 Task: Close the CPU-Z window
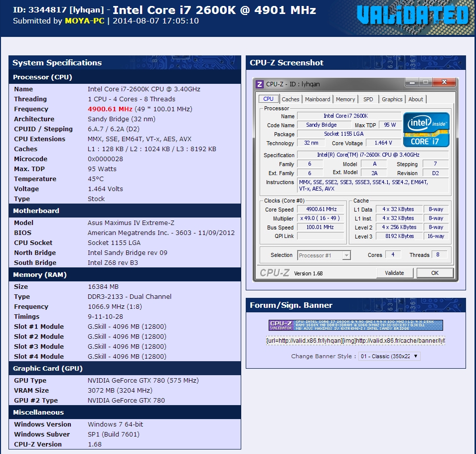[x=444, y=82]
